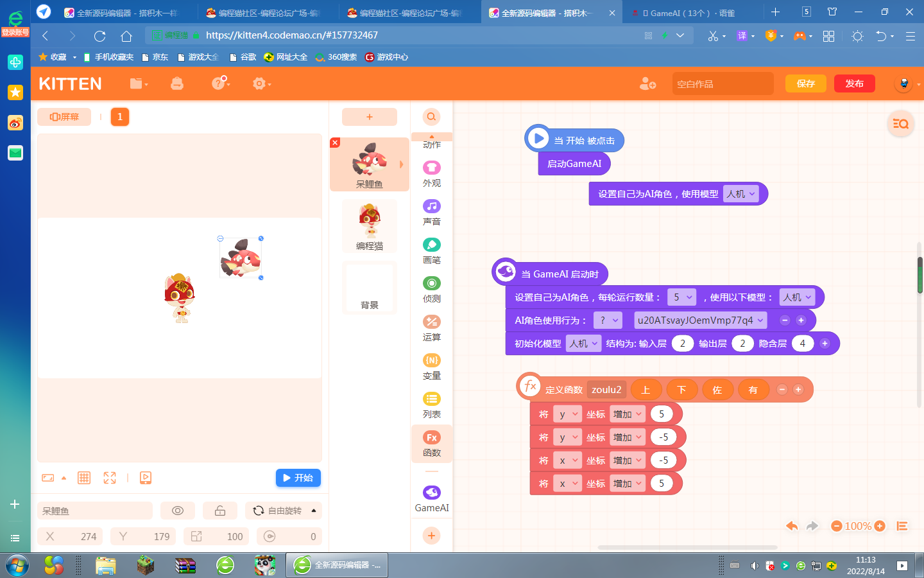Click the 屏幕 screen button
Image resolution: width=924 pixels, height=578 pixels.
(64, 117)
